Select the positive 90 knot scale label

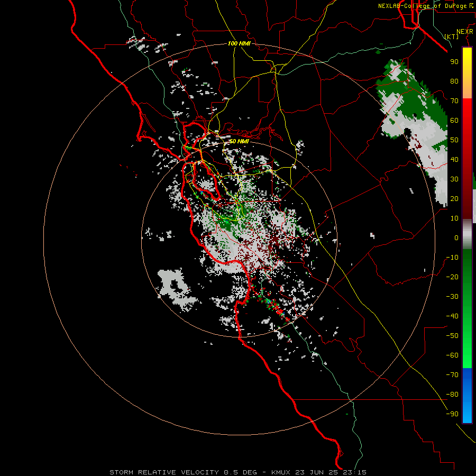click(x=454, y=62)
